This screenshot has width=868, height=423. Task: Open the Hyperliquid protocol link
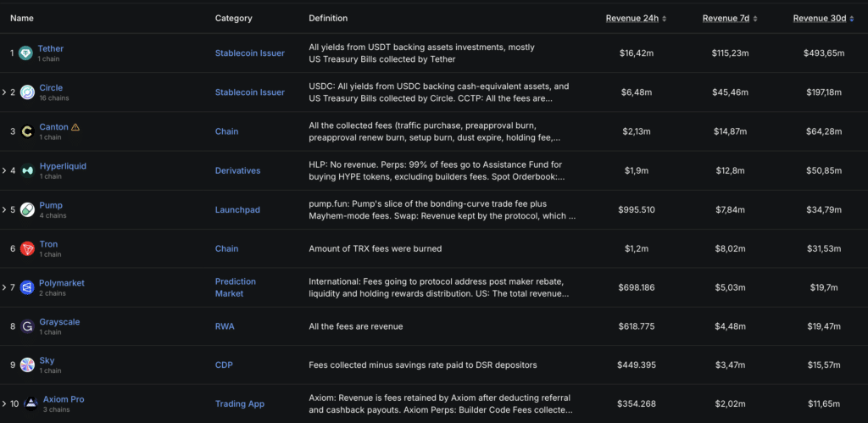63,166
